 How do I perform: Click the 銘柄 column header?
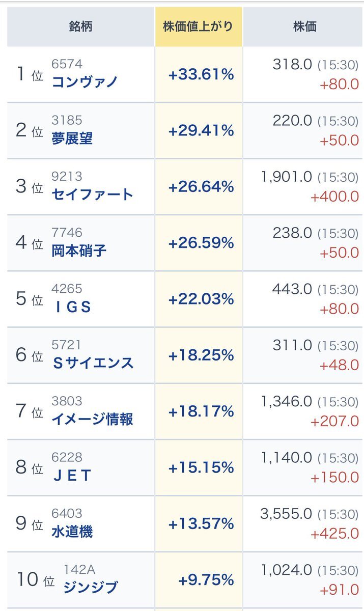coord(81,26)
